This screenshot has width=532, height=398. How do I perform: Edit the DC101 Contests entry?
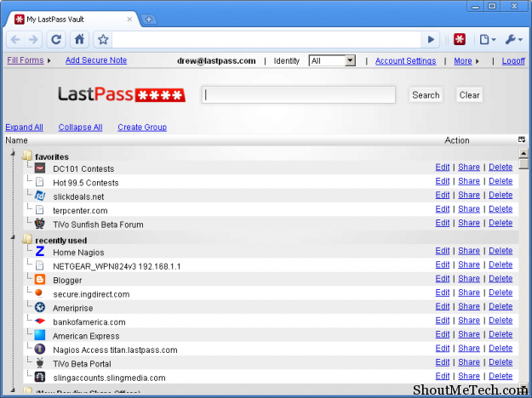pyautogui.click(x=443, y=168)
